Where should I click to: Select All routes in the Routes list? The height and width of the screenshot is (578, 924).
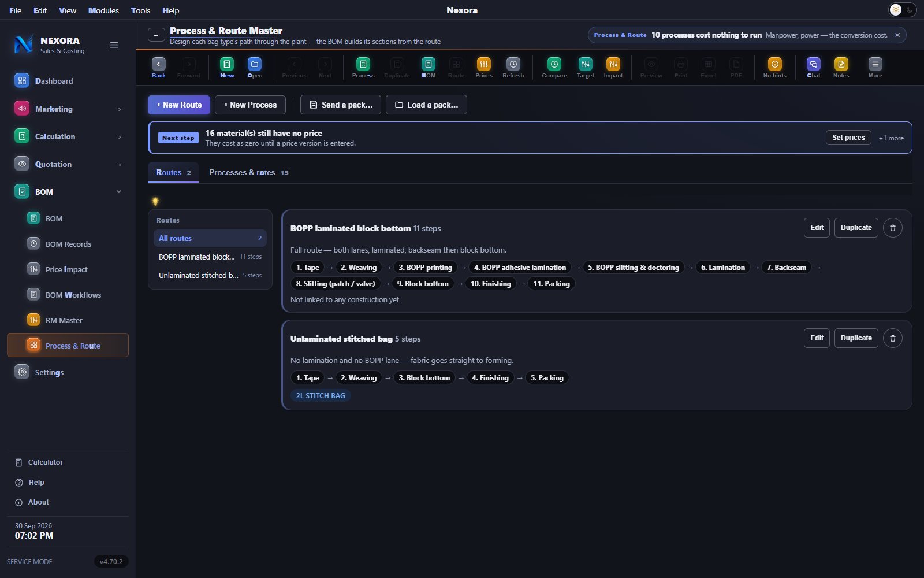pos(210,238)
